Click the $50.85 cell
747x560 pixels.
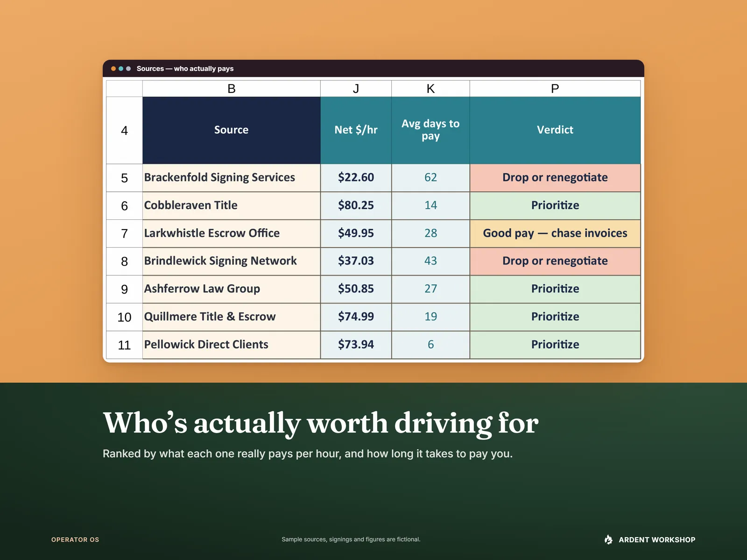(x=356, y=289)
